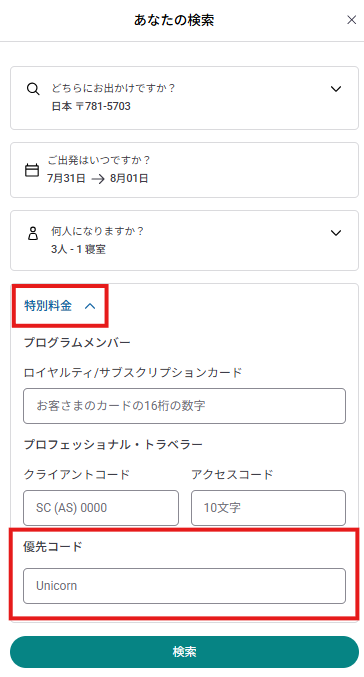Close the あなたの検索 dialog
This screenshot has width=364, height=677.
351,20
